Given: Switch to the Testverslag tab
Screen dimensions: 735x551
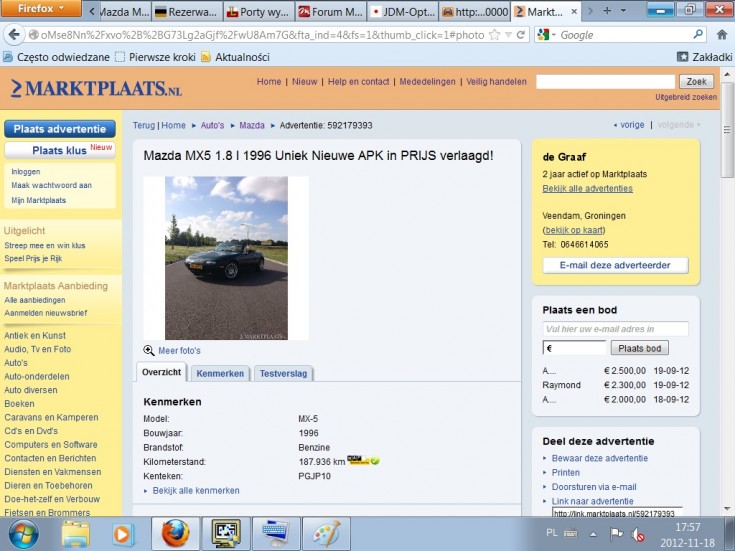Looking at the screenshot, I should pos(283,374).
